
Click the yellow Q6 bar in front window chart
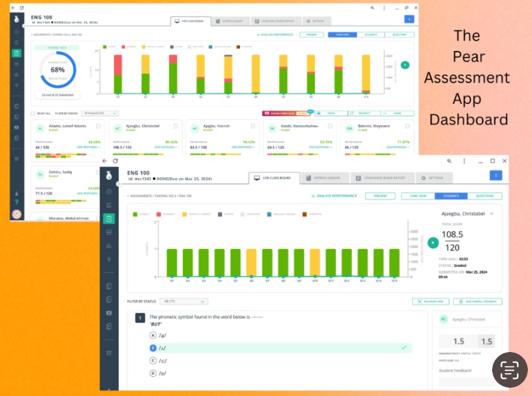[x=251, y=263]
